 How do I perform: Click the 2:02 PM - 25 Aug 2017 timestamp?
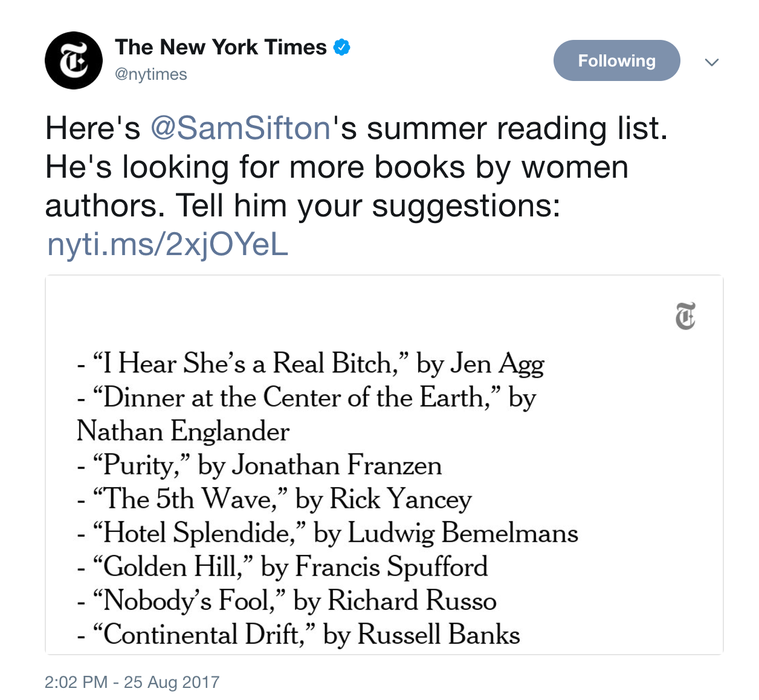132,682
